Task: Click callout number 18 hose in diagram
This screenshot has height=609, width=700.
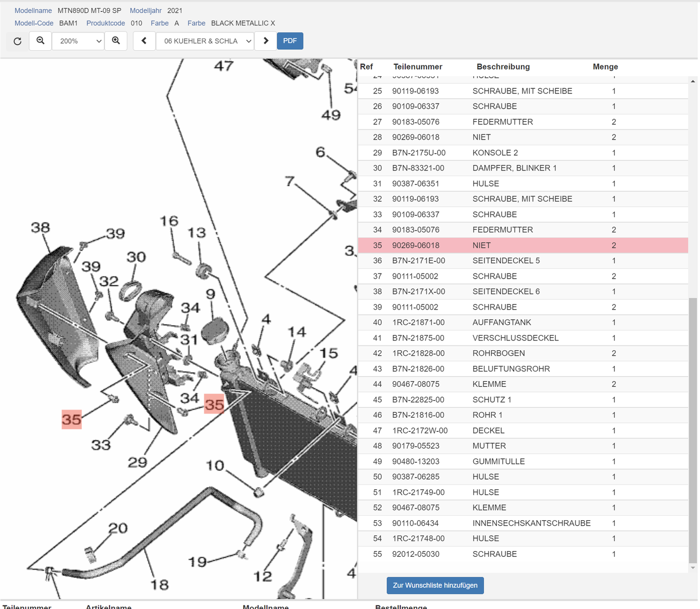Action: [159, 585]
